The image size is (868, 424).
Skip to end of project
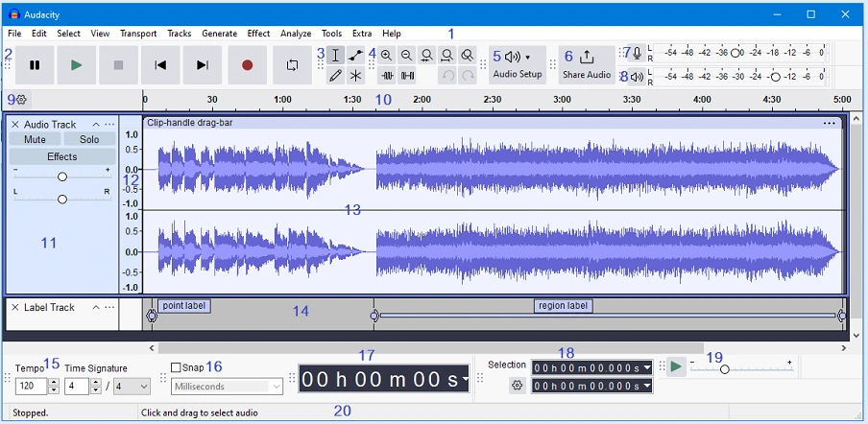(203, 65)
